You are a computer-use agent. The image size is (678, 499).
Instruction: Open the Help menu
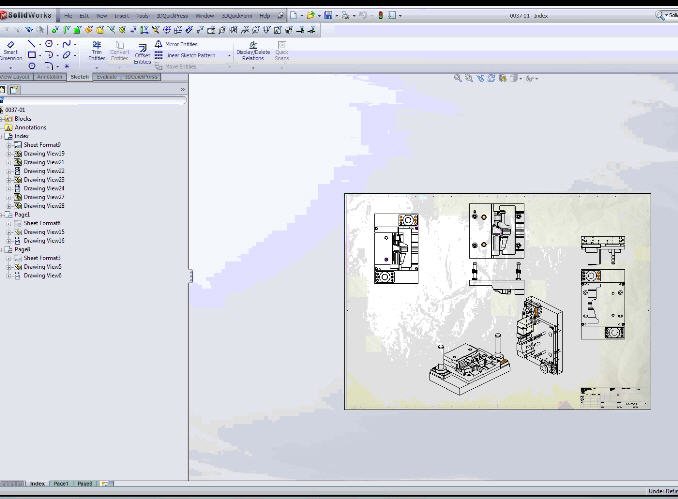tap(265, 16)
